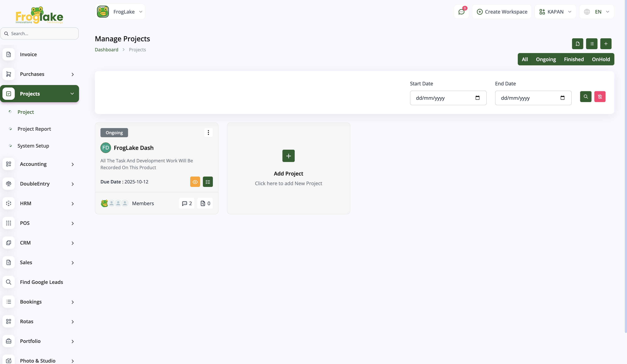Click the green search filter icon
627x364 pixels.
click(x=585, y=97)
